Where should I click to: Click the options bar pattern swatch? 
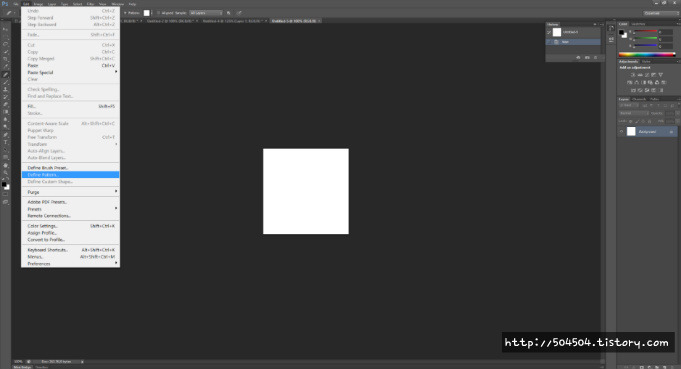coord(146,13)
